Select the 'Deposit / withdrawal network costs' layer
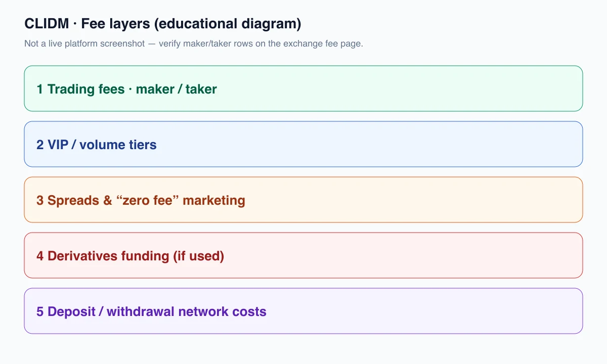 click(303, 311)
